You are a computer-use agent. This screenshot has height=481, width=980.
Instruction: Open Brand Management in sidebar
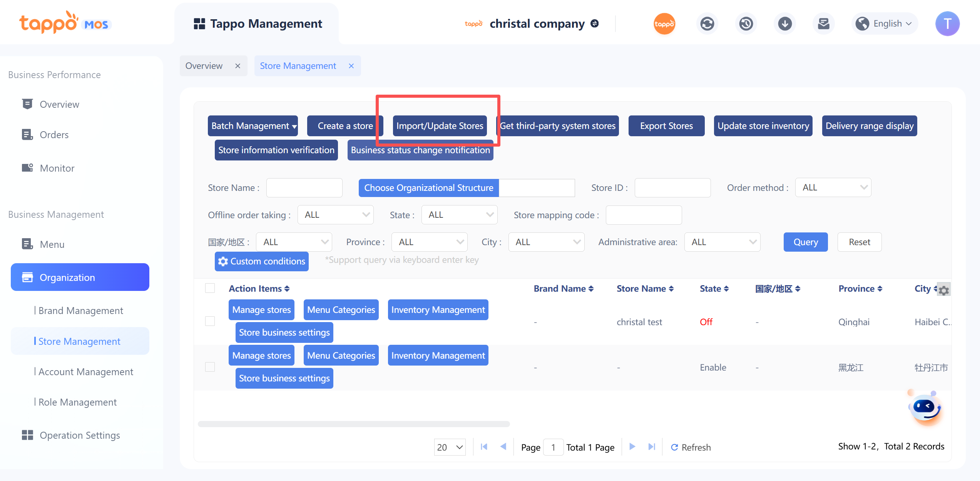(x=81, y=311)
